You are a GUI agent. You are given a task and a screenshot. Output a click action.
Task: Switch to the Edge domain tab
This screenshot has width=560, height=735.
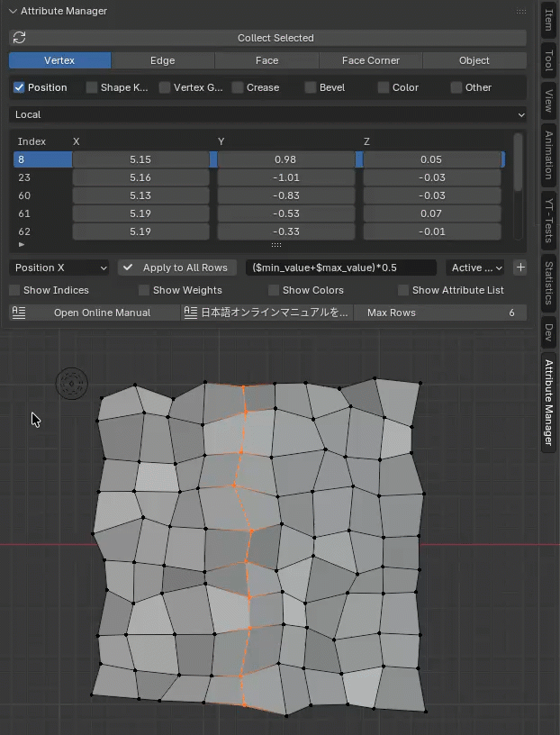coord(163,60)
